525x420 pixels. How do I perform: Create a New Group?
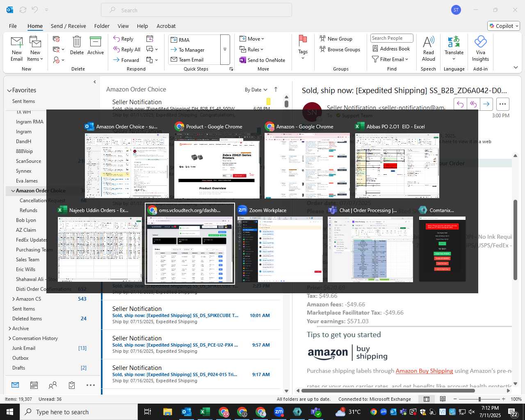pos(336,39)
